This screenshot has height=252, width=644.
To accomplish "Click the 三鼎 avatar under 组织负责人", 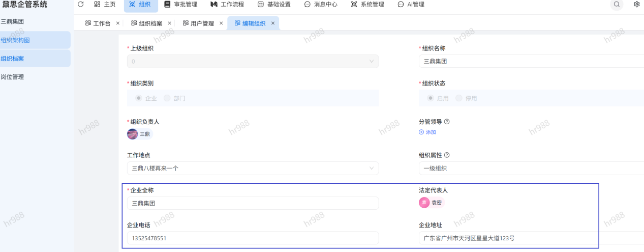I will click(133, 134).
